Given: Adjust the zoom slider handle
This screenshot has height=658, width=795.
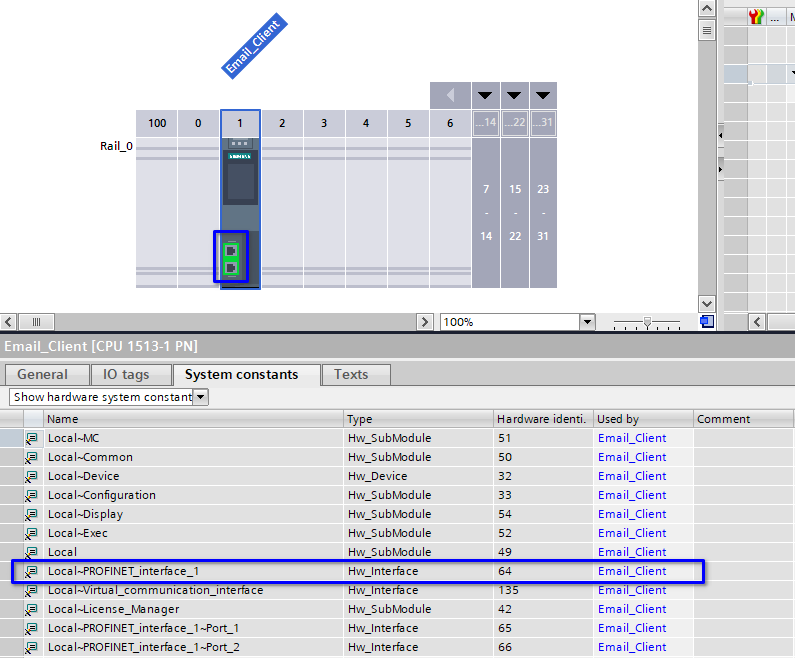Looking at the screenshot, I should click(x=647, y=322).
